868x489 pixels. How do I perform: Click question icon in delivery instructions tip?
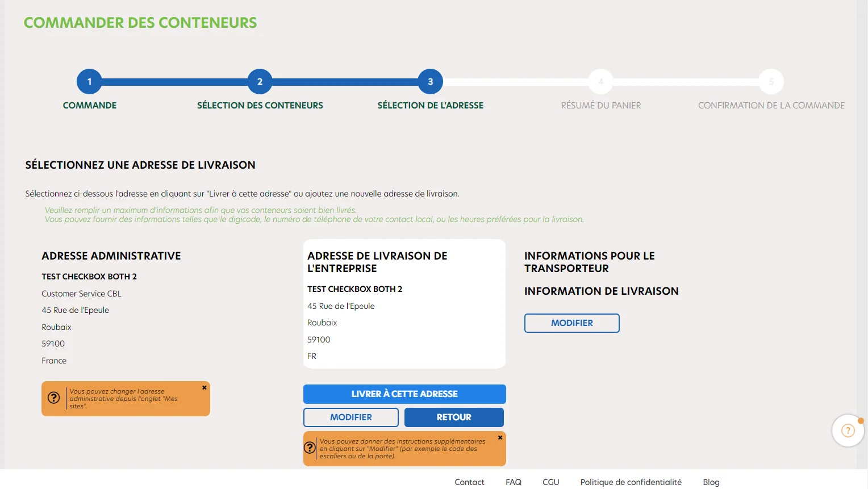point(310,448)
